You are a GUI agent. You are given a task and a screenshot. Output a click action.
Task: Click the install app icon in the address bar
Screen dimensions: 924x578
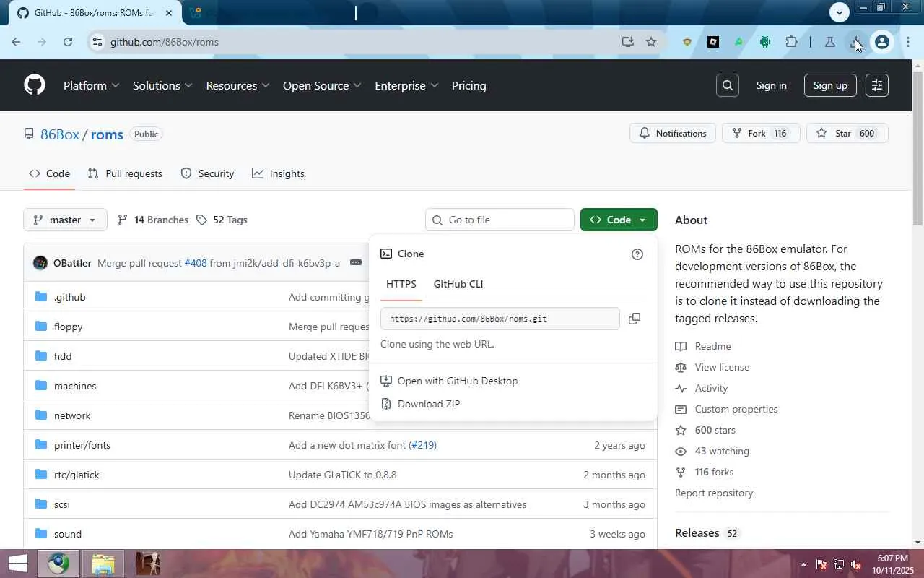pos(628,42)
